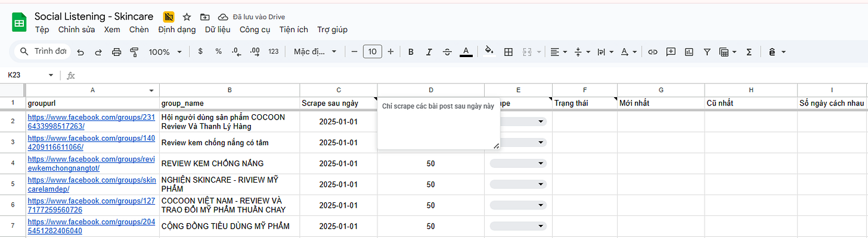
Task: Open the functions sigma menu
Action: coord(749,52)
